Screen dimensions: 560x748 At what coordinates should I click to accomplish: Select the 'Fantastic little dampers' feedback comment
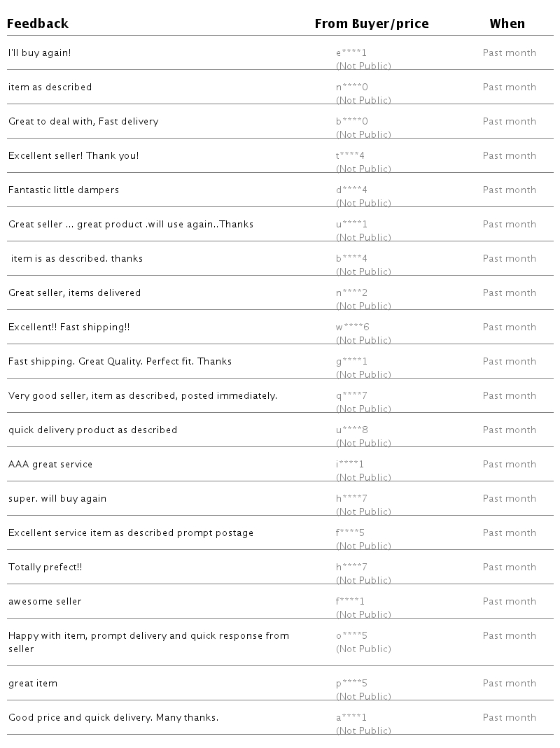(64, 190)
